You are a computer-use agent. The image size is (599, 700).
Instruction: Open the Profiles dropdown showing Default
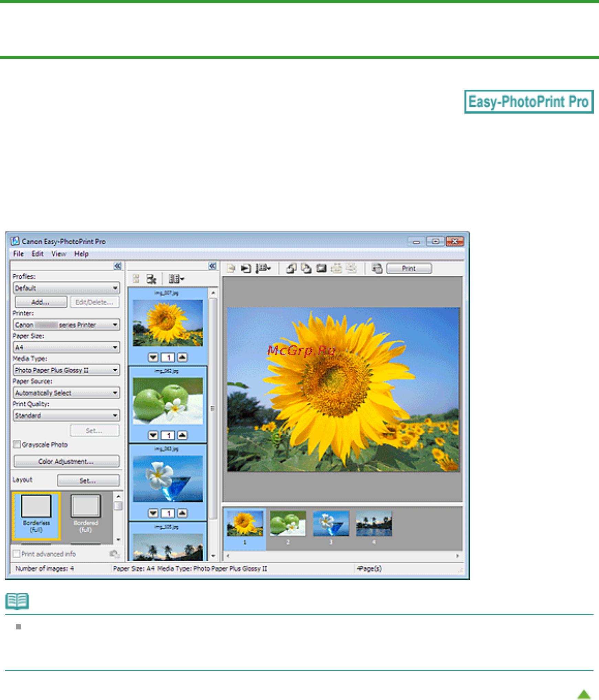pyautogui.click(x=66, y=288)
